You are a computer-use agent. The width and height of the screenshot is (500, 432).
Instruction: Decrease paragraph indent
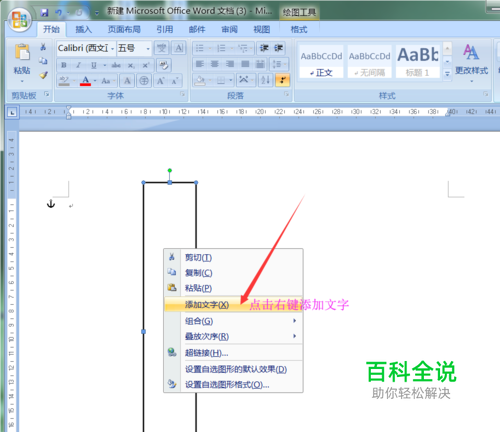coord(264,48)
